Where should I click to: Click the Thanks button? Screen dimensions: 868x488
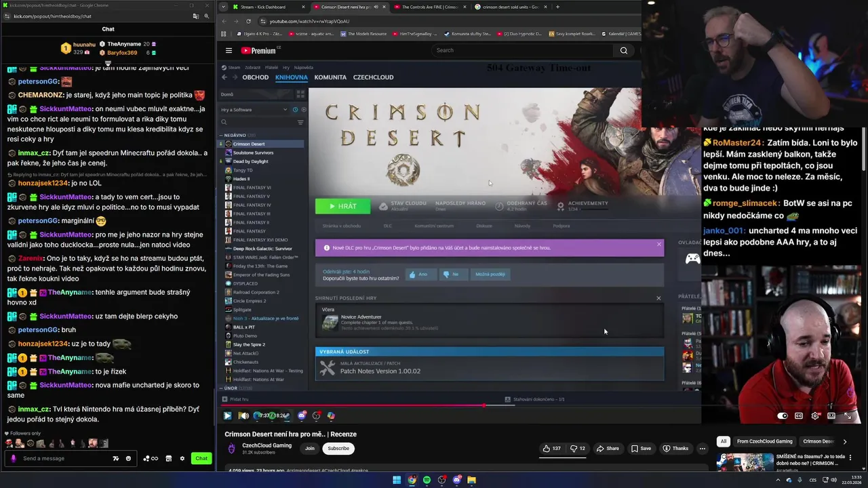pyautogui.click(x=675, y=448)
